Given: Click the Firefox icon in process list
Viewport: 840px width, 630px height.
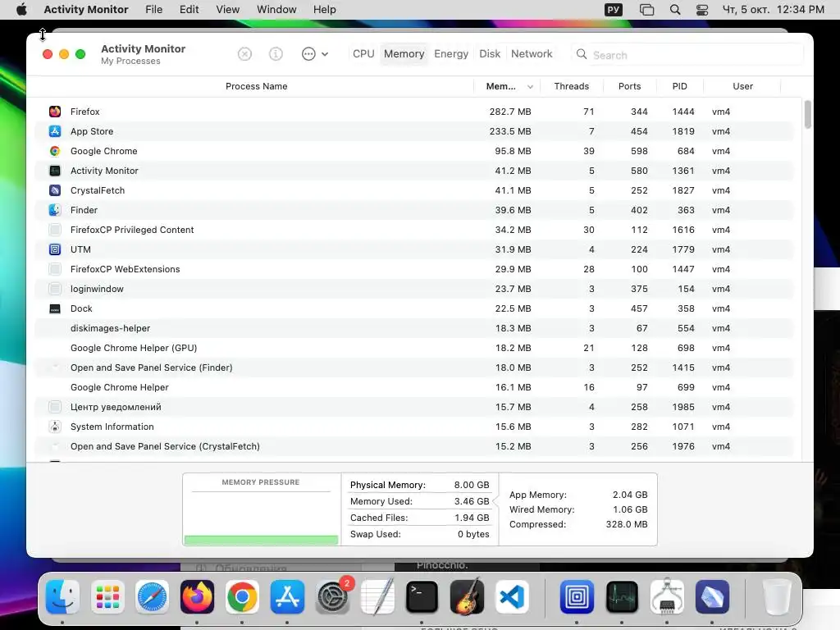Looking at the screenshot, I should (x=55, y=112).
